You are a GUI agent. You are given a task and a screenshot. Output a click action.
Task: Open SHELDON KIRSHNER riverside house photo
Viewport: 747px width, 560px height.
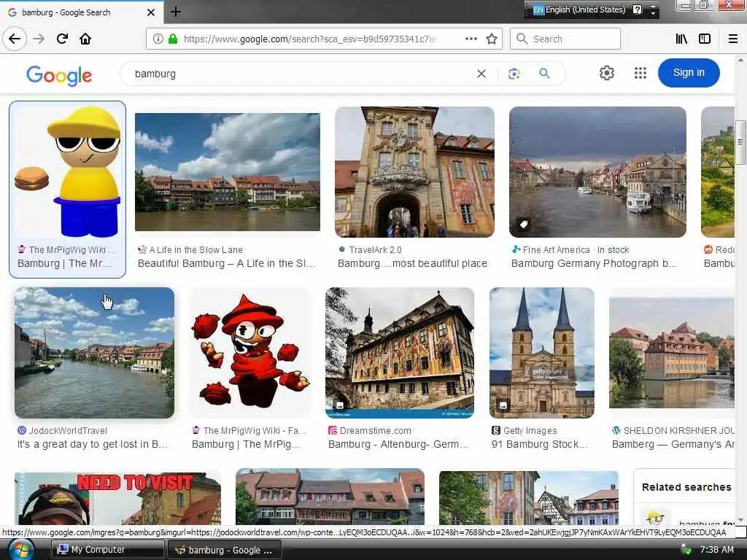[x=672, y=353]
